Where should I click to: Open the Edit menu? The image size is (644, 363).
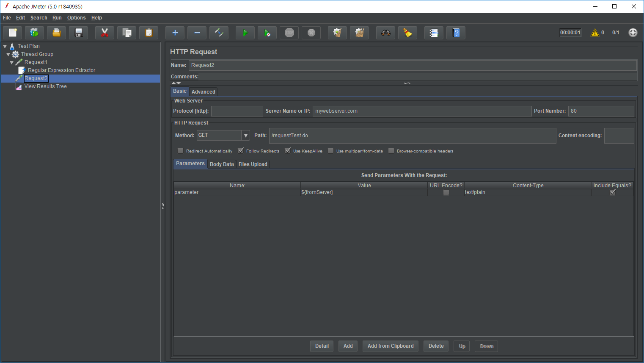[20, 18]
